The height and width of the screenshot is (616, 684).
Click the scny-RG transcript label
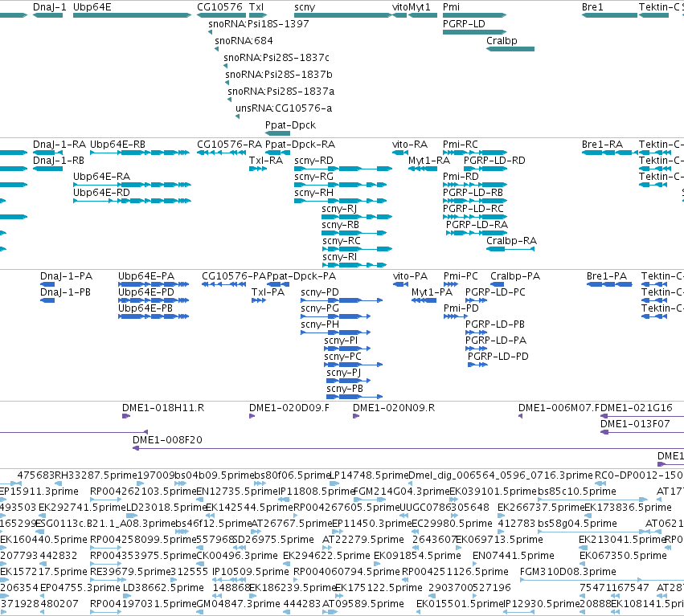pos(313,177)
